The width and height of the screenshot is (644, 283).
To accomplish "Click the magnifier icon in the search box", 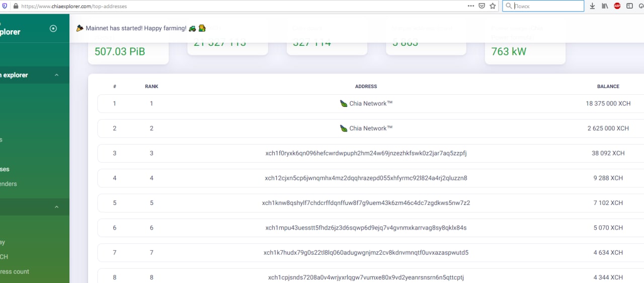I will tap(509, 6).
